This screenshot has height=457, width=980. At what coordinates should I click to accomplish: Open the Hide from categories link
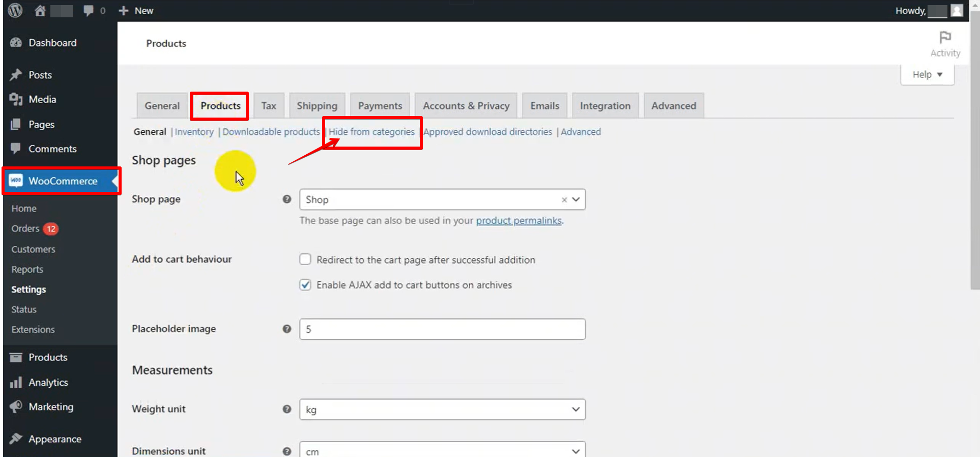[371, 132]
